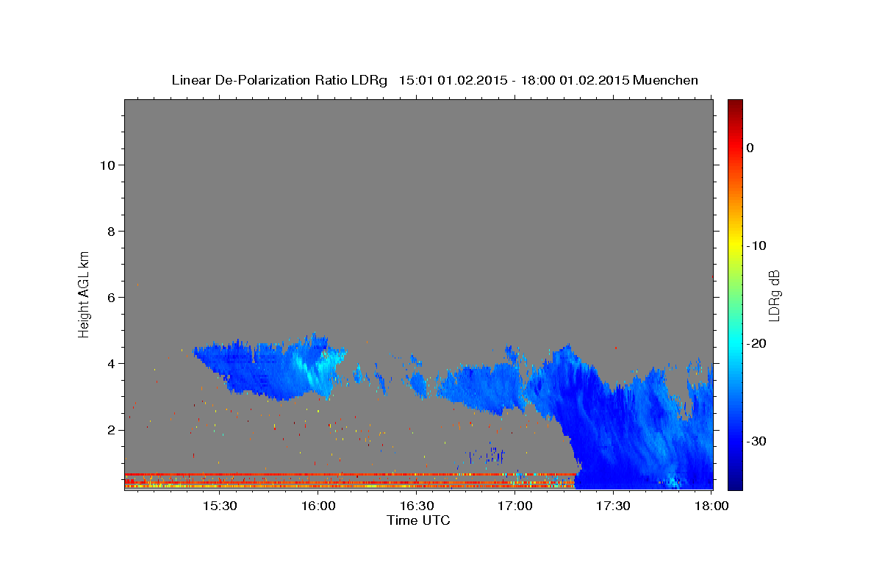Click 'Muenchen' in the plot title
This screenshot has width=882, height=588.
click(x=665, y=80)
